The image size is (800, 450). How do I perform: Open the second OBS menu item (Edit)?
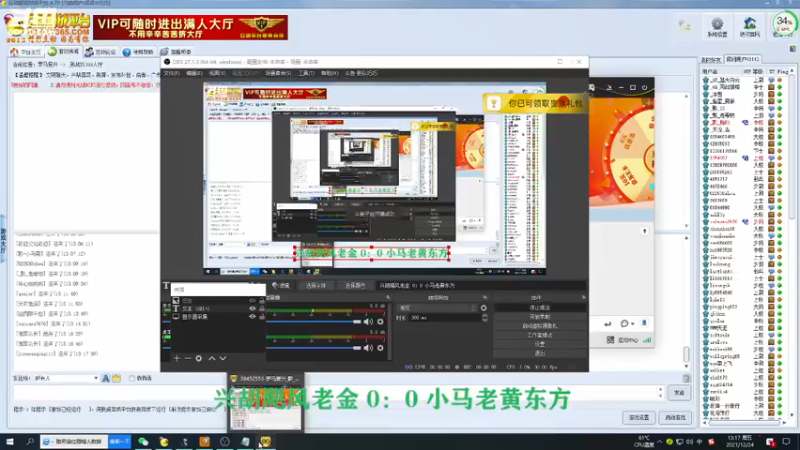pyautogui.click(x=194, y=73)
